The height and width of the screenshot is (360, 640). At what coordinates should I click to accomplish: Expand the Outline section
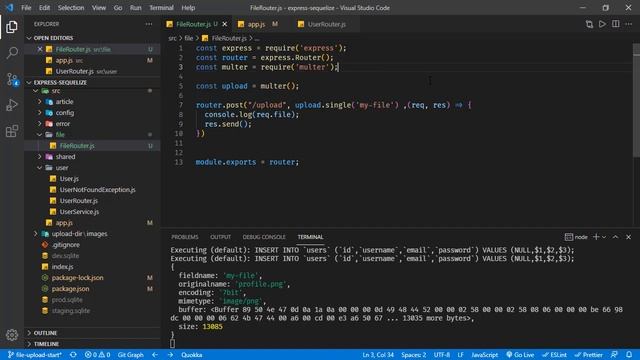(x=92, y=333)
